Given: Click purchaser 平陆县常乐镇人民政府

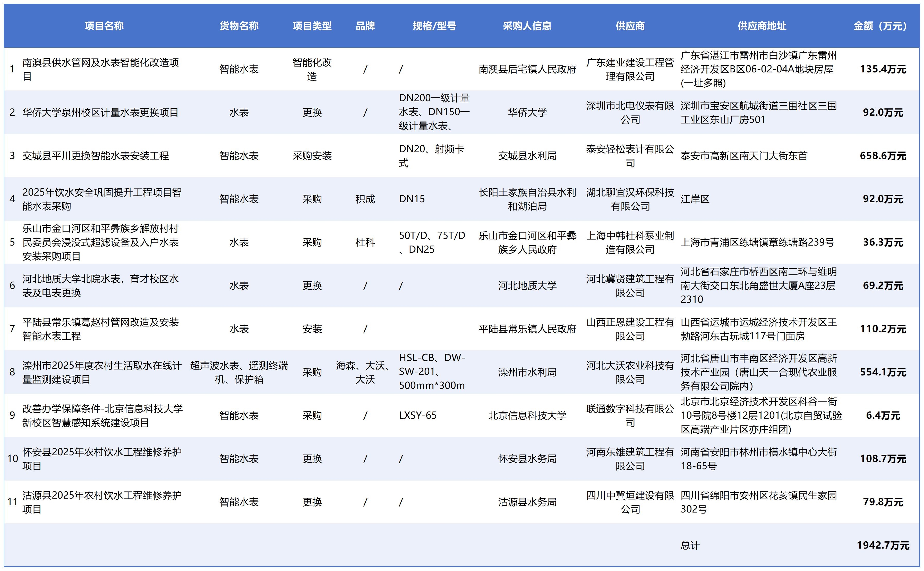Looking at the screenshot, I should 527,329.
